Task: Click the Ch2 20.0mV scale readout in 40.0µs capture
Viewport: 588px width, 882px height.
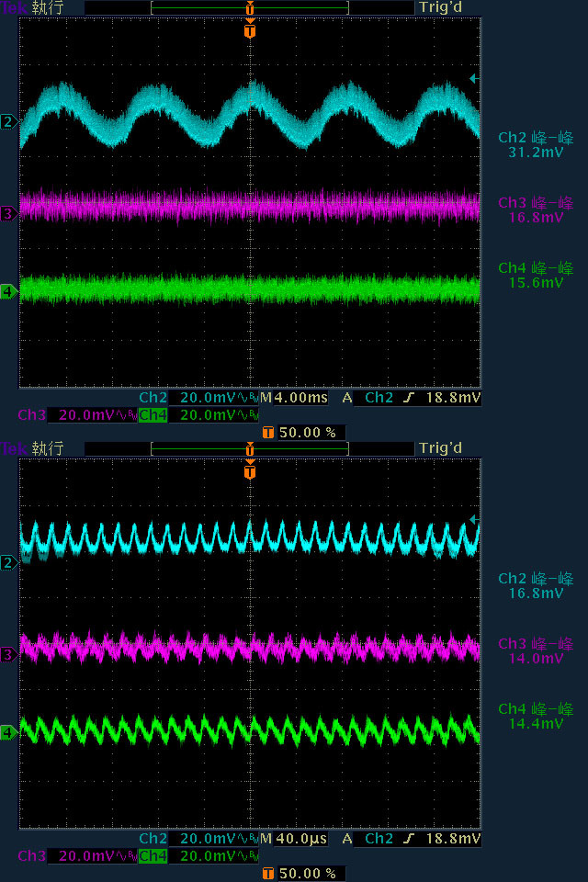Action: pos(199,839)
